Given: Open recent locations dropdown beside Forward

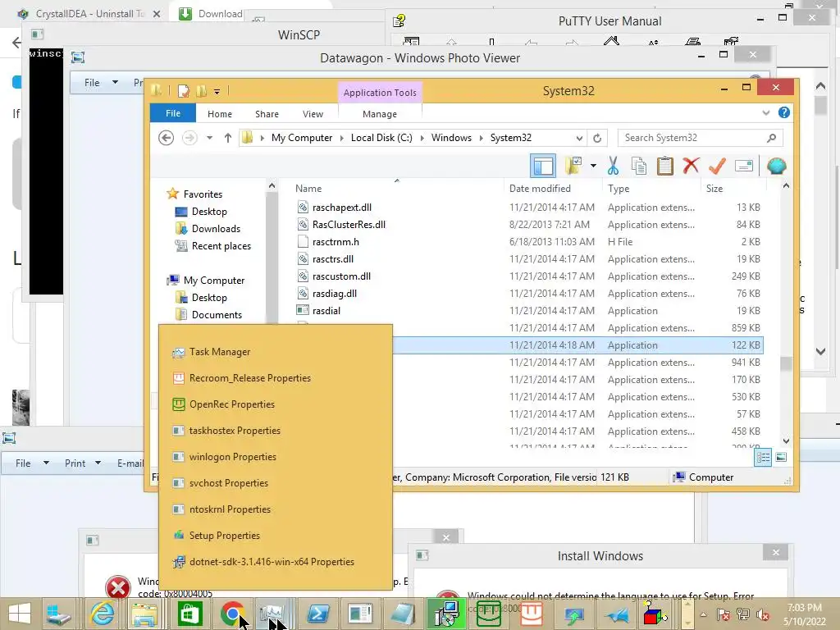Looking at the screenshot, I should (x=209, y=138).
